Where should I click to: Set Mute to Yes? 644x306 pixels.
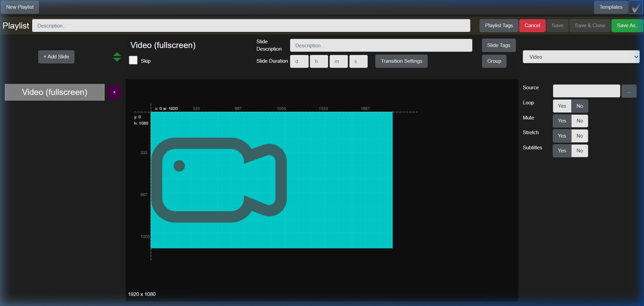tap(562, 121)
